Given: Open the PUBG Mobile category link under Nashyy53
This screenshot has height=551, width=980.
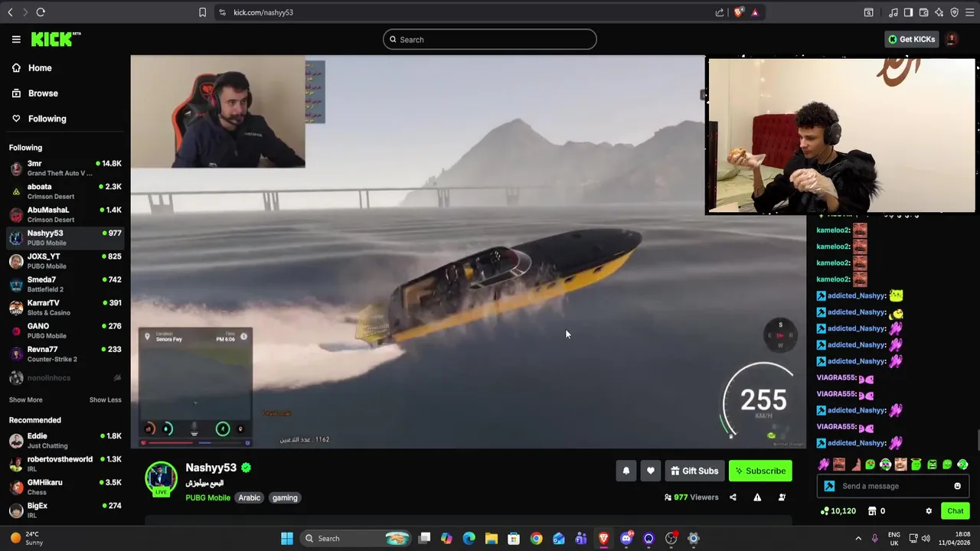Looking at the screenshot, I should (207, 497).
